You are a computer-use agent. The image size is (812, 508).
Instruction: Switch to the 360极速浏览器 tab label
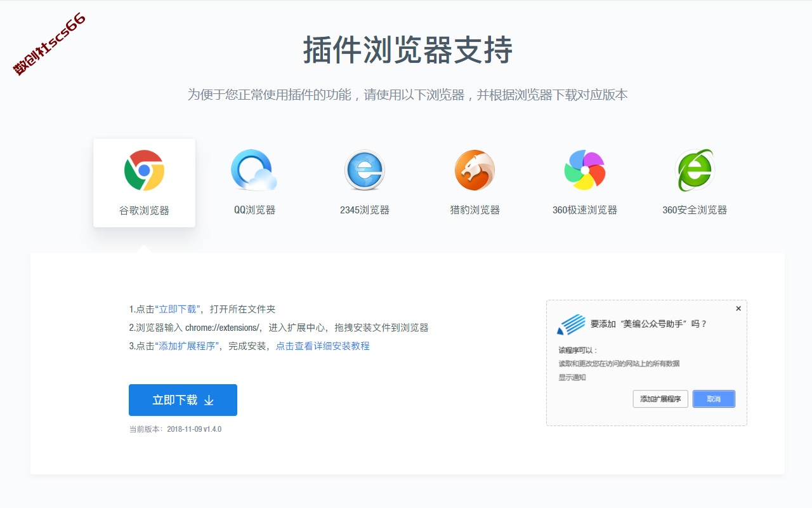[x=585, y=210]
